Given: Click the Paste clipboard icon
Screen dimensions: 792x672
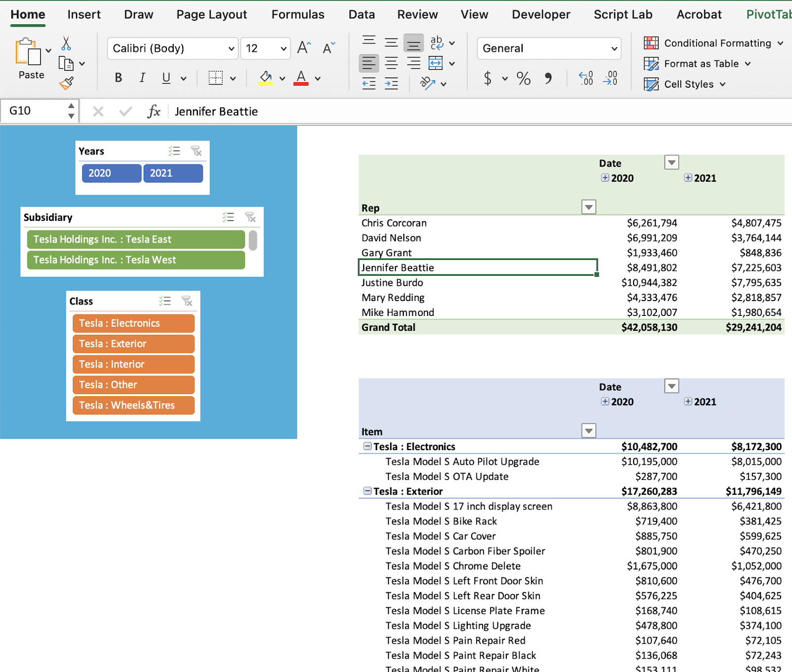Looking at the screenshot, I should (x=28, y=52).
